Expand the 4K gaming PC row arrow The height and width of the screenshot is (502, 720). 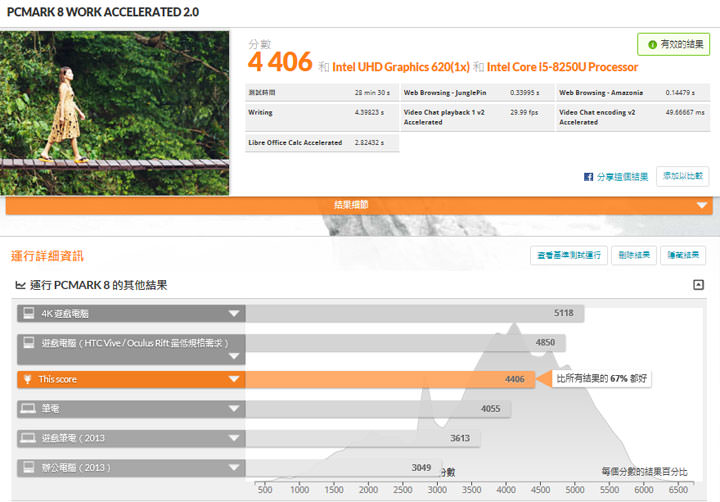click(234, 313)
